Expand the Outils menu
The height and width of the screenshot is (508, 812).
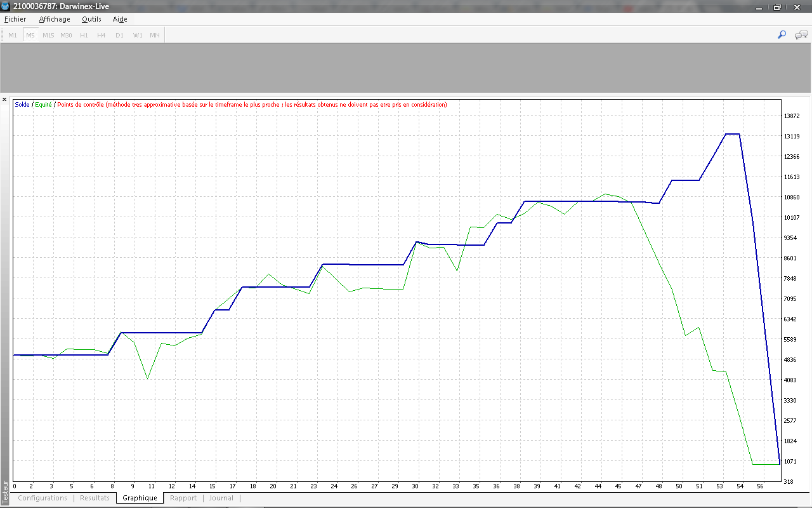[x=91, y=19]
